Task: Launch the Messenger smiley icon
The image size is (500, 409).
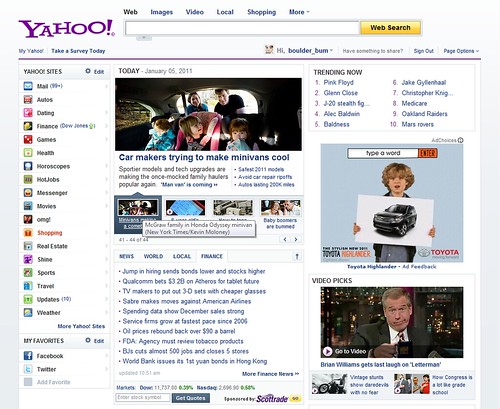Action: click(28, 193)
